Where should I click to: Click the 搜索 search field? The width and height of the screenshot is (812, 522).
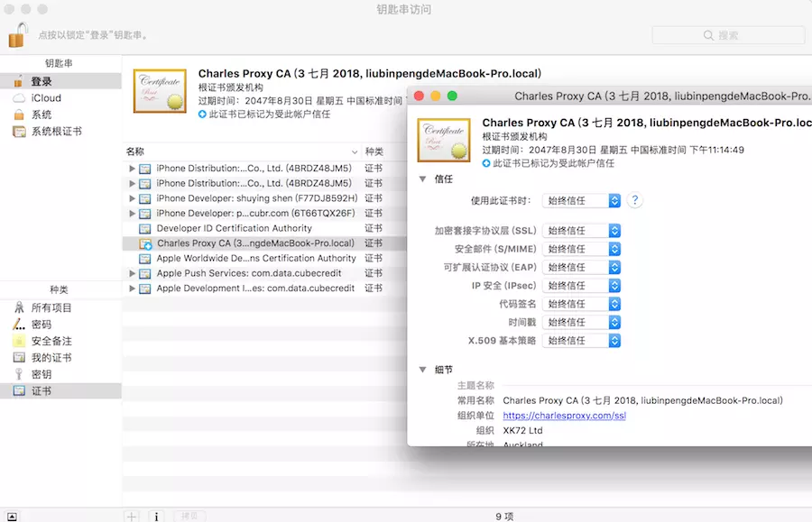click(728, 35)
